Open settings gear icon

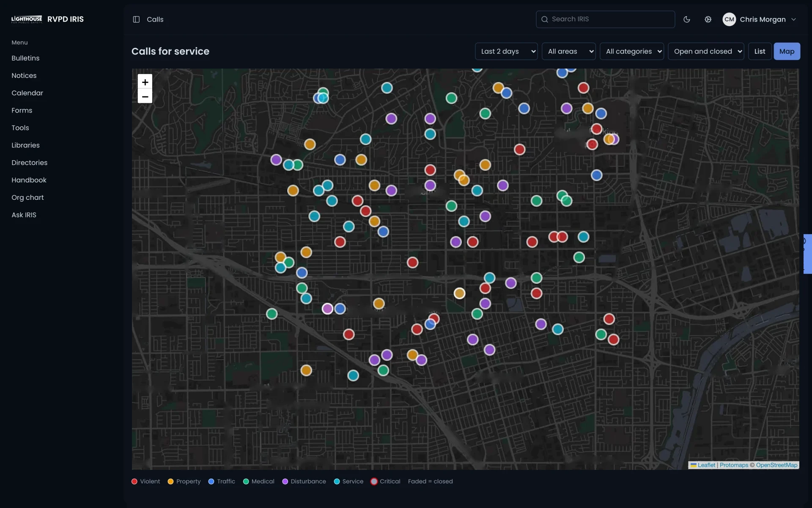[x=708, y=19]
